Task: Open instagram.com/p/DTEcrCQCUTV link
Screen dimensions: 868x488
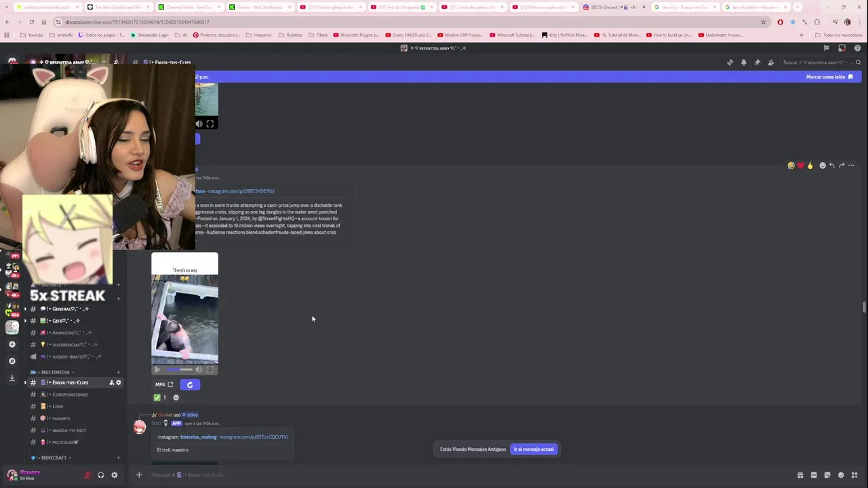Action: click(x=254, y=436)
